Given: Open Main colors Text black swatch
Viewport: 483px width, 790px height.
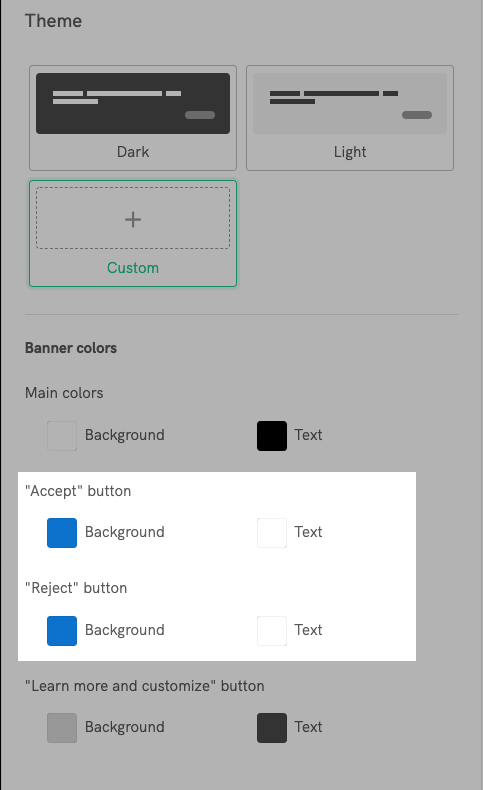Looking at the screenshot, I should pyautogui.click(x=272, y=436).
